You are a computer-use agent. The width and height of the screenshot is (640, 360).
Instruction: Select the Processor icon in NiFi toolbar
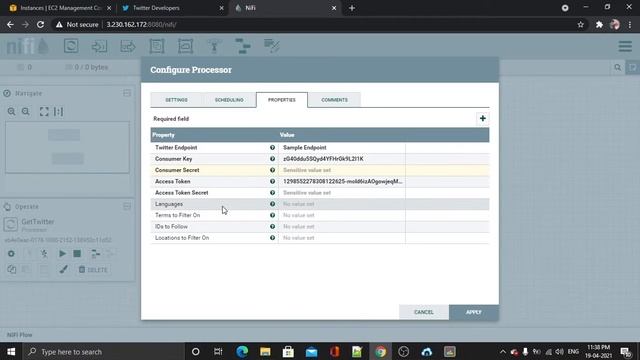[x=71, y=46]
